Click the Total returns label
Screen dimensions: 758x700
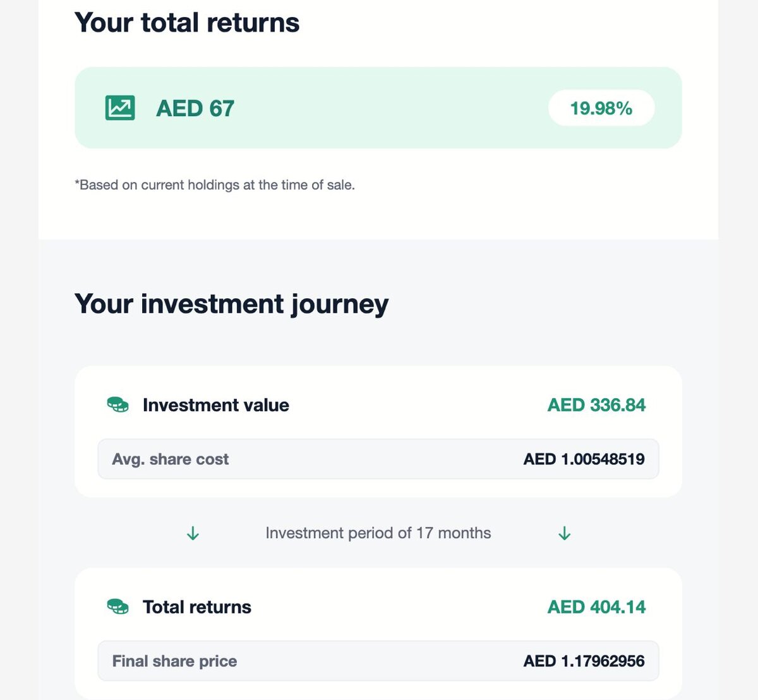[197, 607]
